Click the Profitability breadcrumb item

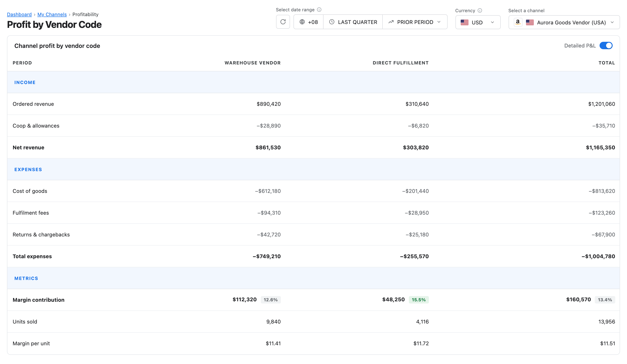pos(85,14)
